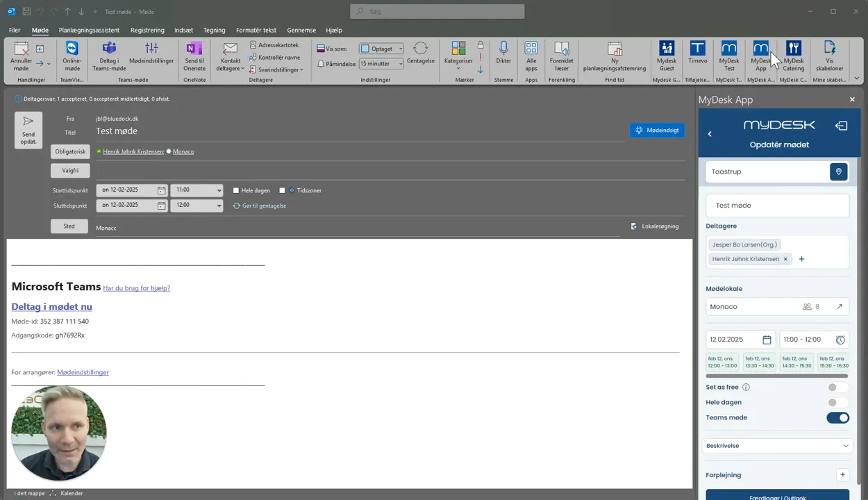Open the MyDesk Test add-in

coord(729,56)
